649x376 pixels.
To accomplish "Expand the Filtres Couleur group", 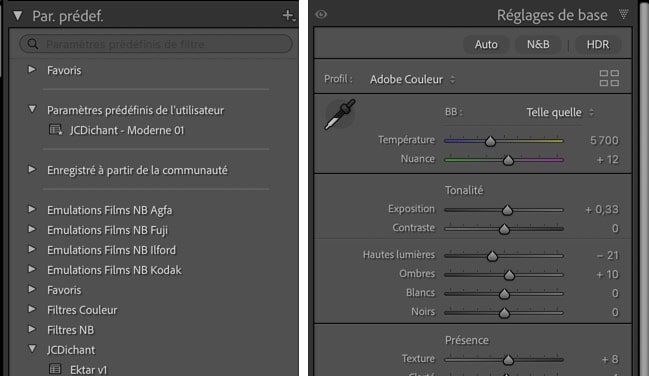I will point(32,309).
